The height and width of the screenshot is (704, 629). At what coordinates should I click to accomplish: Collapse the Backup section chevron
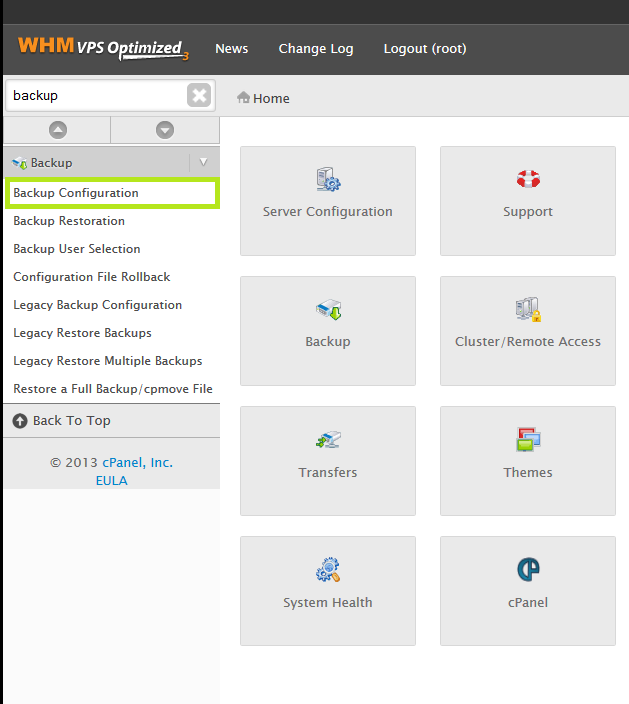tap(203, 162)
